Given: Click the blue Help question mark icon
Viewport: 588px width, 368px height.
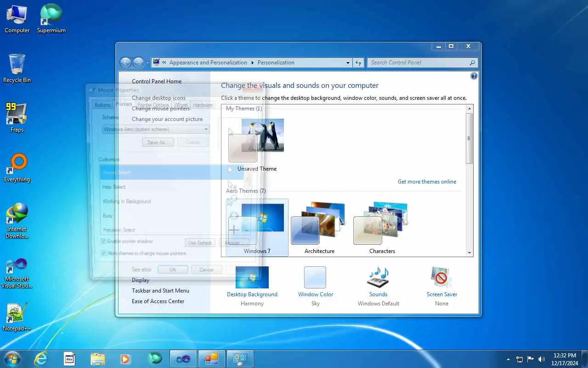Looking at the screenshot, I should click(474, 76).
